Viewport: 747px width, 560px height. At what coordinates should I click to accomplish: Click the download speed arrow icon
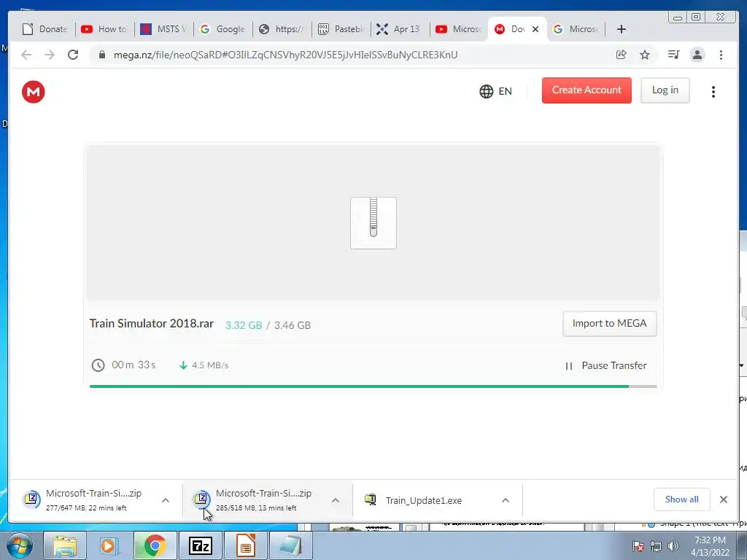[x=183, y=365]
